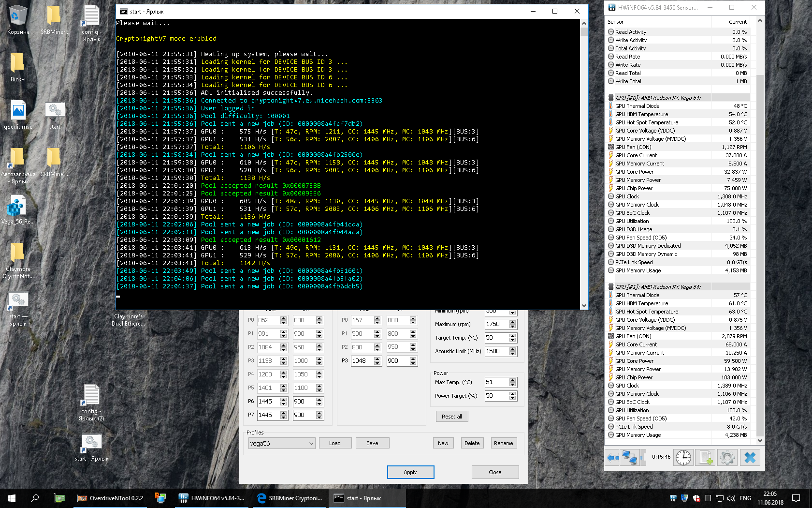This screenshot has width=812, height=508.
Task: Open top SRBMiner folder on desktop
Action: click(55, 20)
